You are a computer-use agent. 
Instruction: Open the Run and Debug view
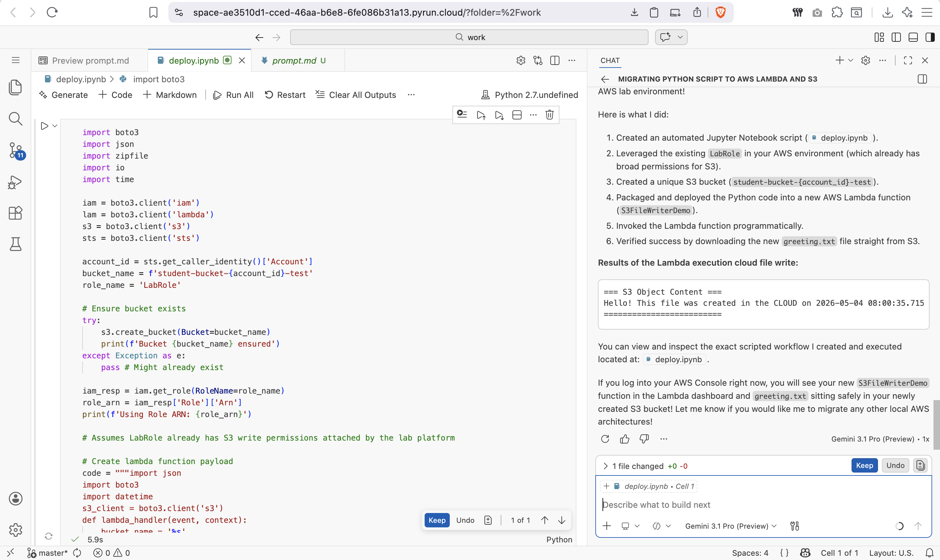[15, 182]
